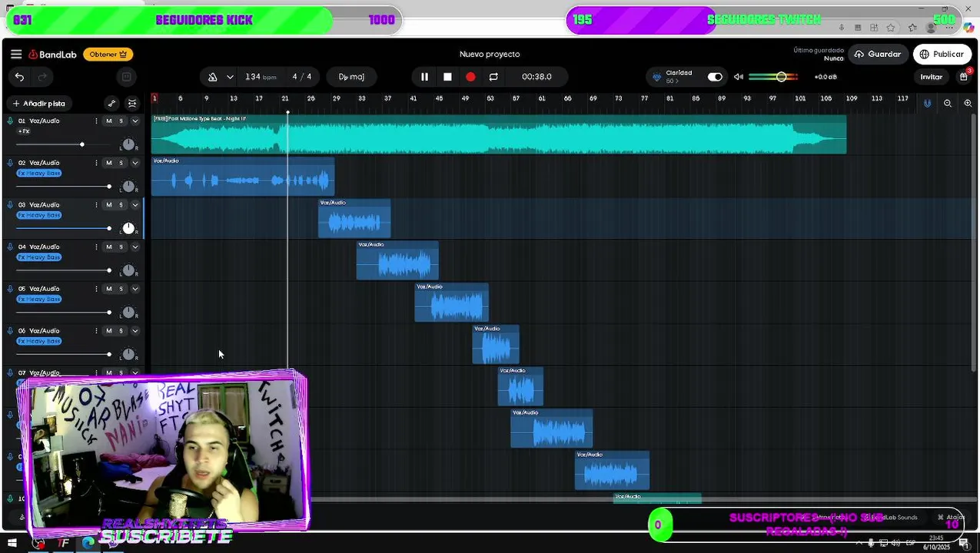Solo track 01

(121, 121)
